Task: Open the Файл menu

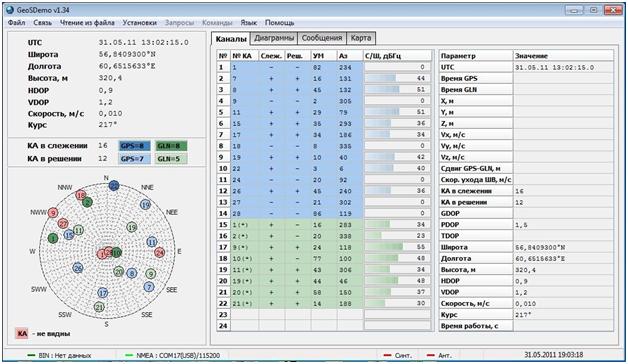Action: coord(16,23)
